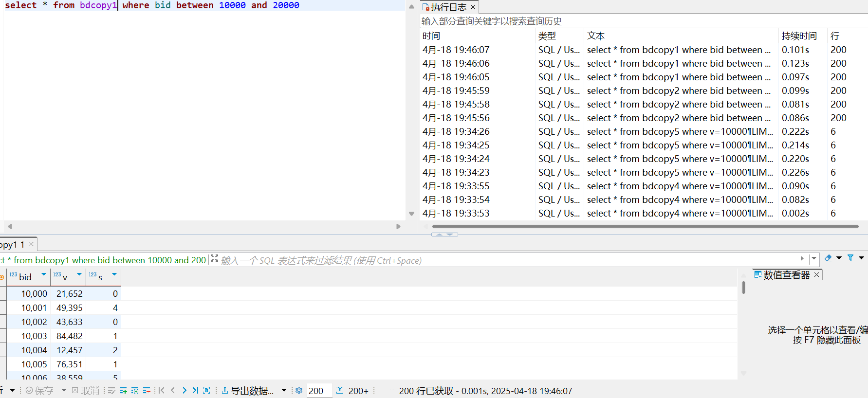Screen dimensions: 868x398
Task: Select the value viewer tab
Action: click(787, 275)
